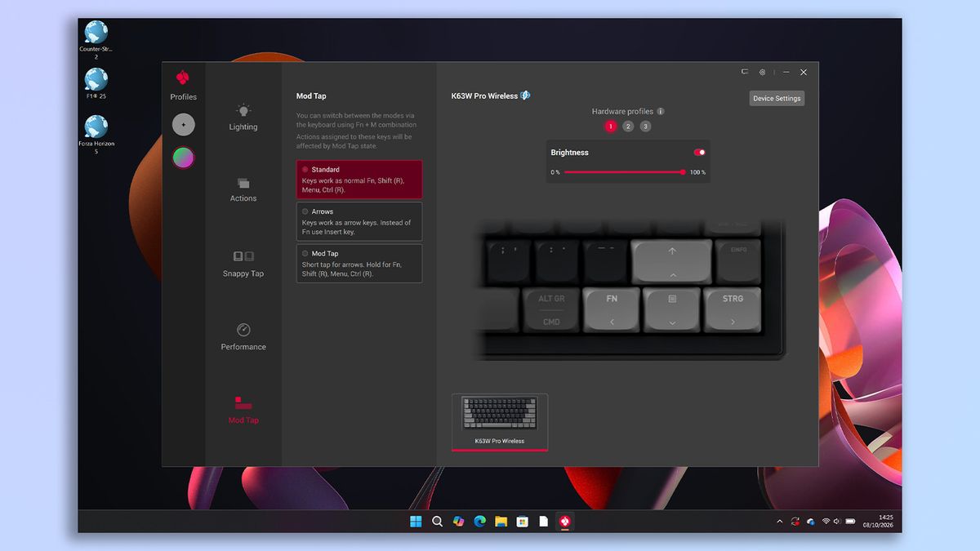Switch to hardware profile 2
980x551 pixels.
pyautogui.click(x=628, y=127)
